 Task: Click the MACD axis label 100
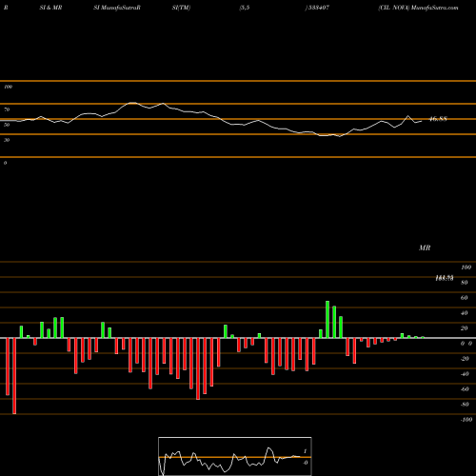coord(466,268)
